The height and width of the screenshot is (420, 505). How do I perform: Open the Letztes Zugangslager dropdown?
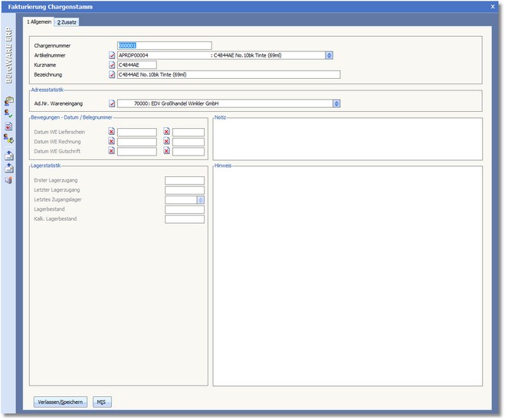(200, 200)
